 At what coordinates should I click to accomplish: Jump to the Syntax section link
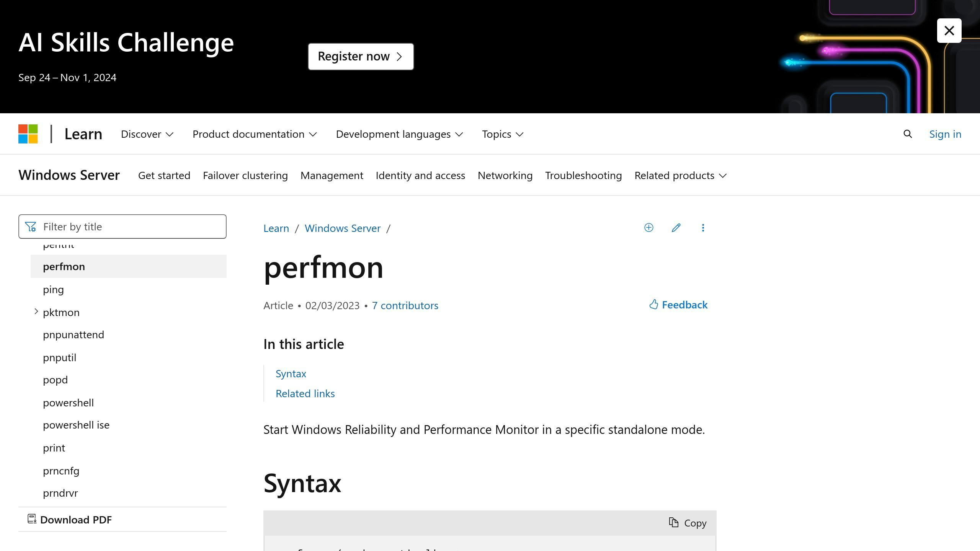(x=291, y=373)
